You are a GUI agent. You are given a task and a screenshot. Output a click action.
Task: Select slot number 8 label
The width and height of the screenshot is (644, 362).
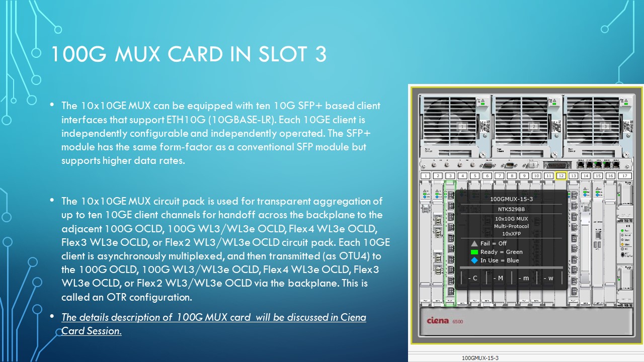tap(512, 175)
